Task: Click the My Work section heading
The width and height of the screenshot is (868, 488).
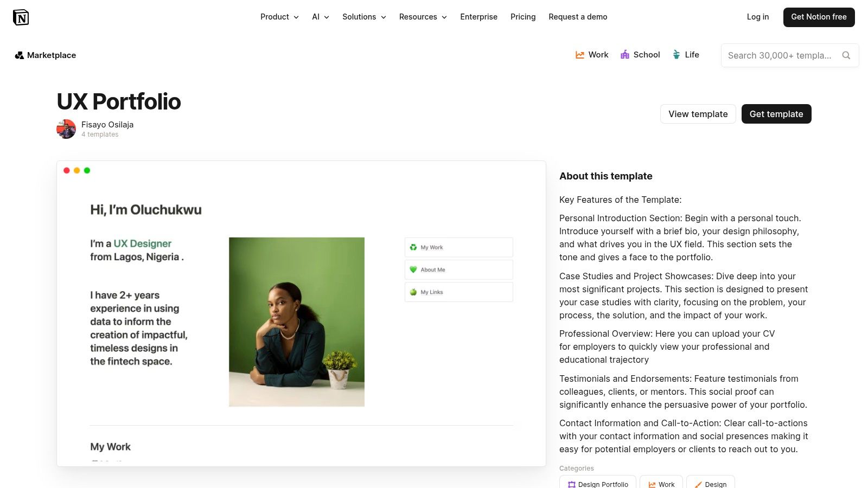Action: (111, 447)
